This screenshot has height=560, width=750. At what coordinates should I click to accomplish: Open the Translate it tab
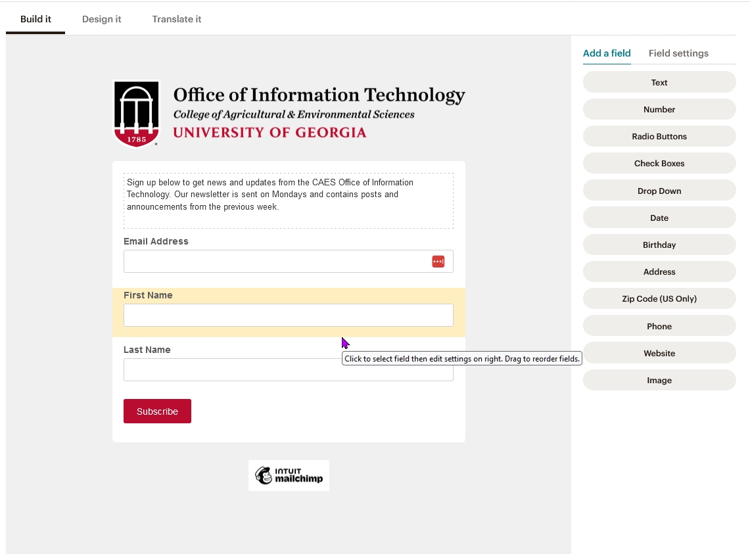point(176,19)
